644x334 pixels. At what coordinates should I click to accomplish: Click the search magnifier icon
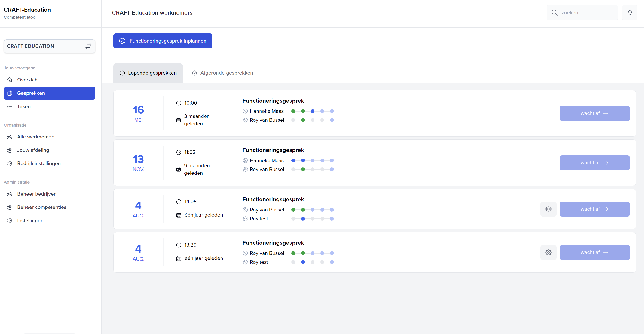(x=555, y=13)
